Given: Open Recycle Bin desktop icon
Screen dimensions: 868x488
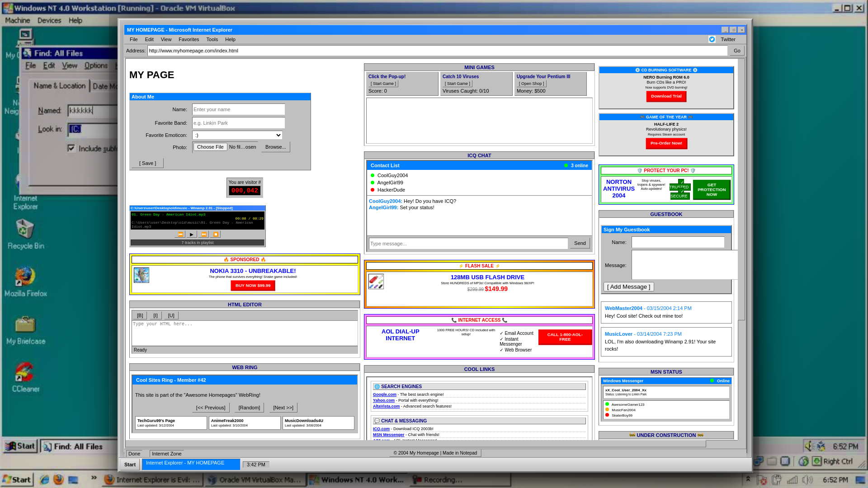Looking at the screenshot, I should coord(25,234).
